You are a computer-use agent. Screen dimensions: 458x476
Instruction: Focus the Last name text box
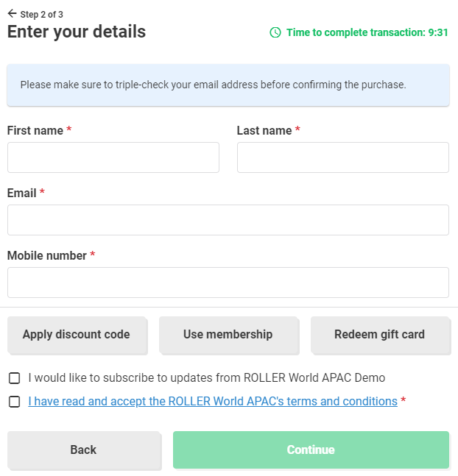coord(342,157)
